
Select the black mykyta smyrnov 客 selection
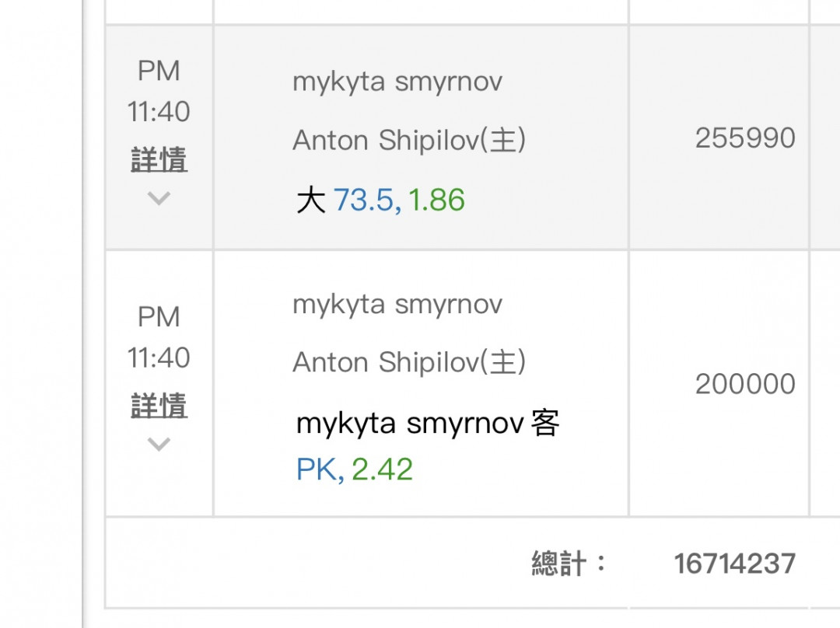[x=428, y=424]
